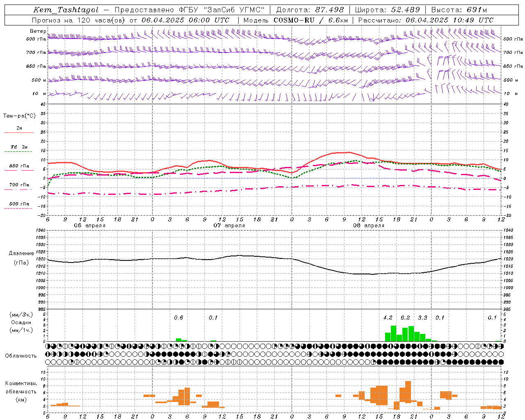
Task: Click the (мм/3ч.) units label
Action: (21, 315)
